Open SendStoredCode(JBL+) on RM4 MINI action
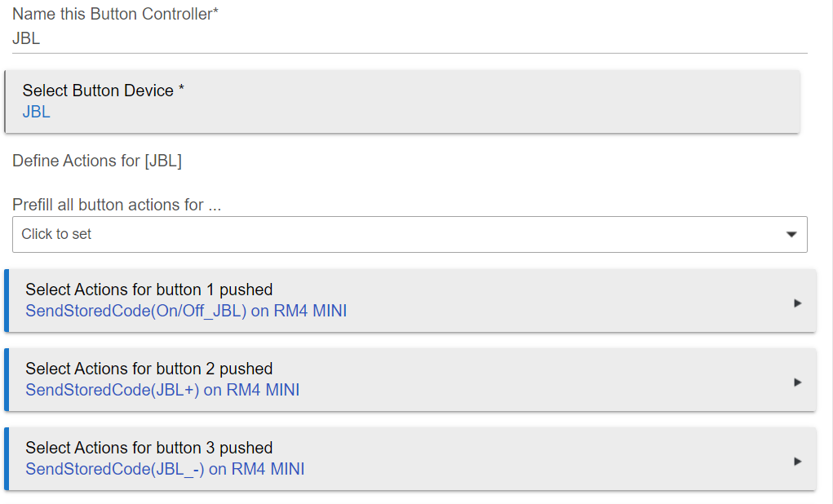 (x=162, y=390)
